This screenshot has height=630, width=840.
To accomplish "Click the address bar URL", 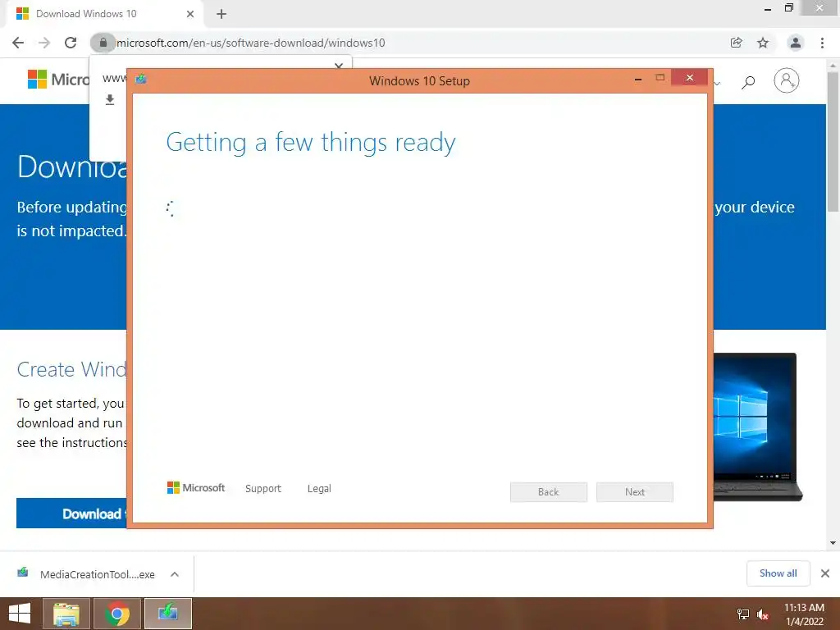I will pos(251,43).
